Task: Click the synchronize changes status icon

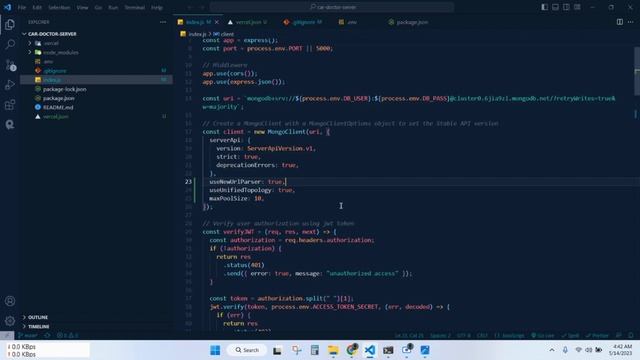Action: coord(47,336)
